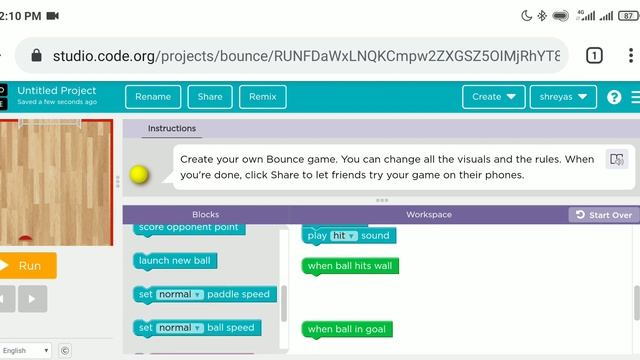Open the English language dropdown
This screenshot has height=360, width=640.
[25, 351]
